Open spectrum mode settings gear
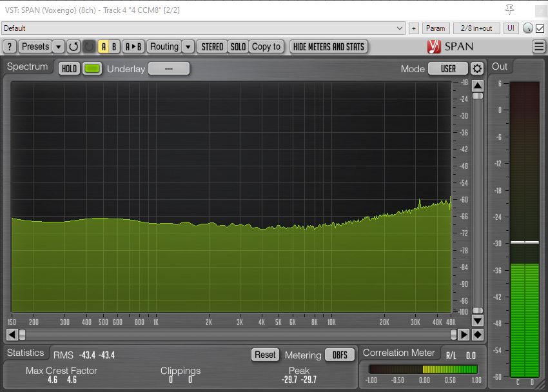The width and height of the screenshot is (548, 392). pos(477,68)
